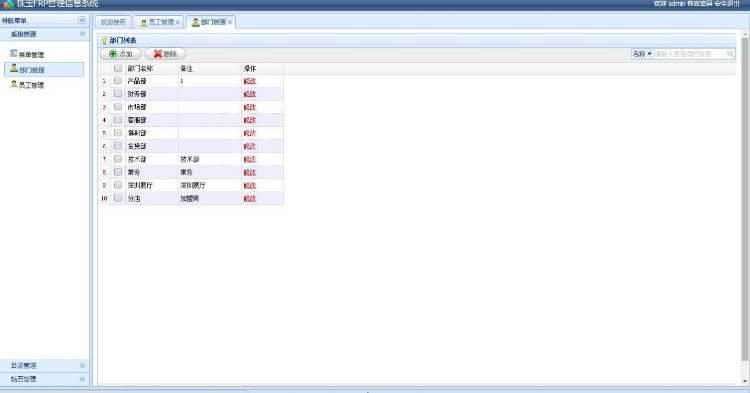
Task: Click into the search query input field
Action: point(690,54)
